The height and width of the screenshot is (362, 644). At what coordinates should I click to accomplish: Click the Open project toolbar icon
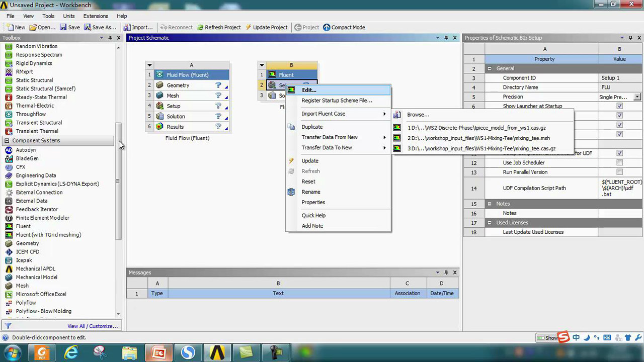click(x=33, y=27)
